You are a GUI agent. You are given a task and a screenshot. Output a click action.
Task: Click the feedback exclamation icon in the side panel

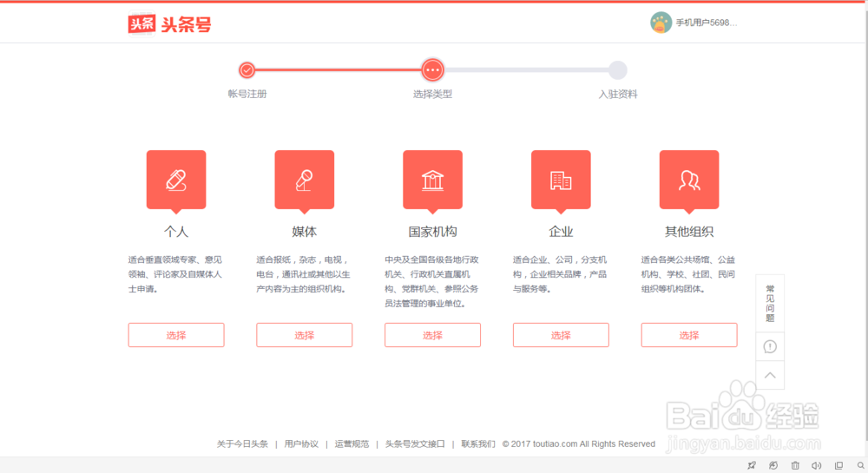(x=770, y=347)
